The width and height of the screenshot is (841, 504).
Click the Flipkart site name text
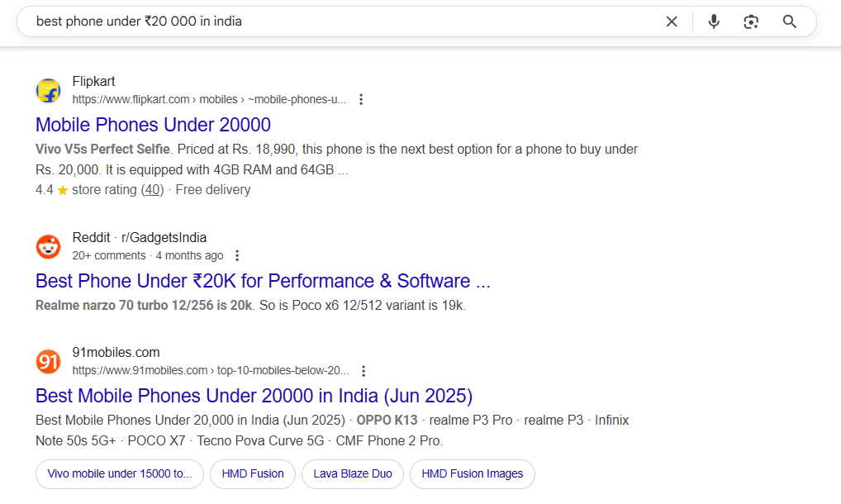tap(94, 82)
